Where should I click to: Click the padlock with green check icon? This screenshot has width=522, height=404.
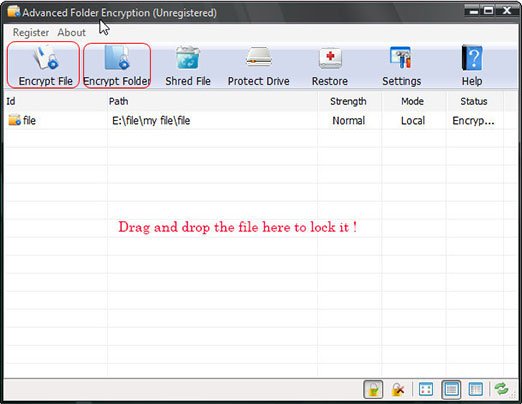(373, 389)
